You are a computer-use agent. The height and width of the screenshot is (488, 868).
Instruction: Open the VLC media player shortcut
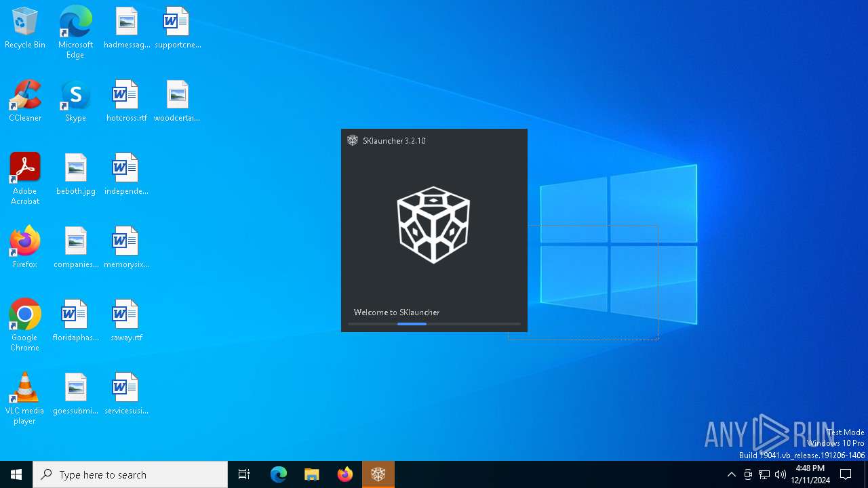(x=25, y=399)
